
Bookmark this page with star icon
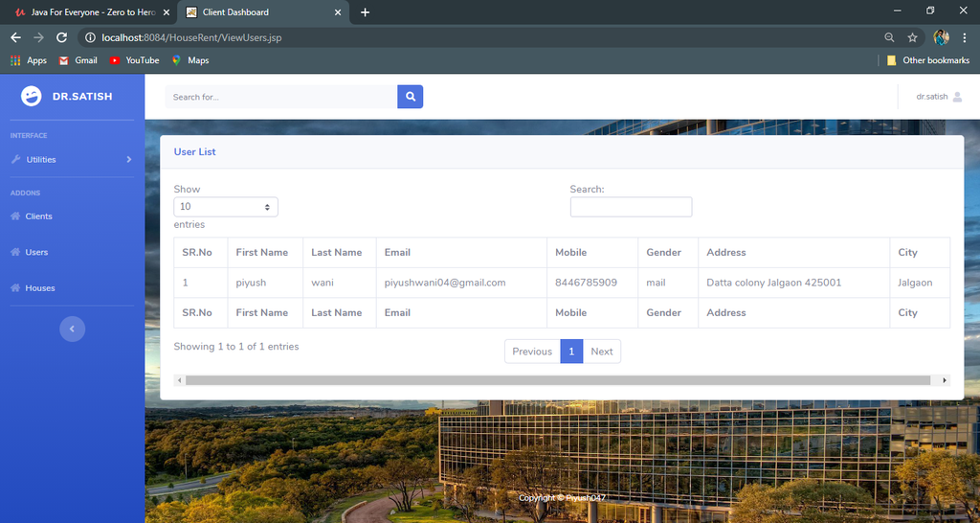pyautogui.click(x=912, y=37)
